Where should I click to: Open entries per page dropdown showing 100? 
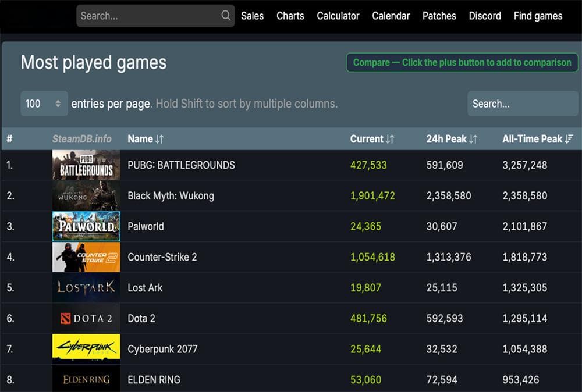[x=44, y=104]
